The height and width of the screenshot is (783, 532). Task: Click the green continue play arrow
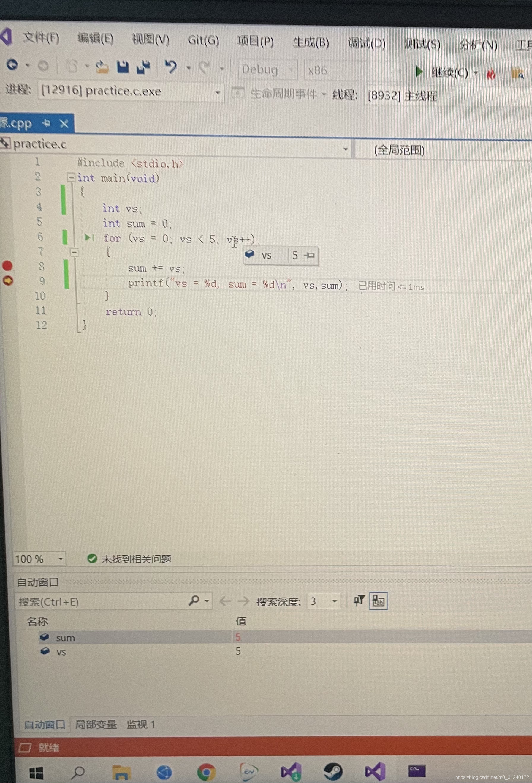419,71
